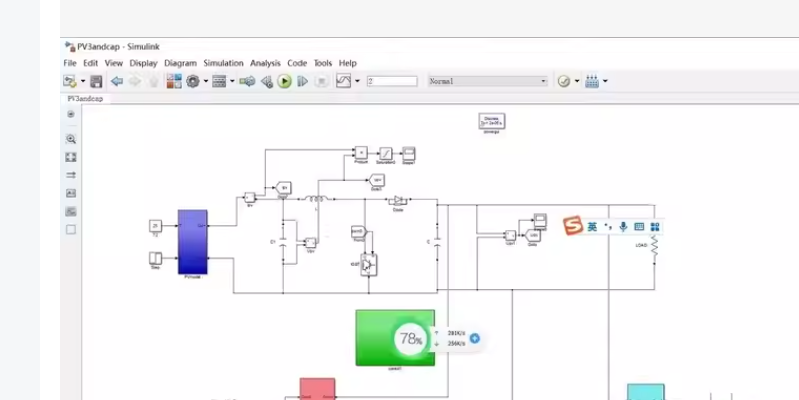Open the Sogou soft keyboard icon

(x=640, y=227)
